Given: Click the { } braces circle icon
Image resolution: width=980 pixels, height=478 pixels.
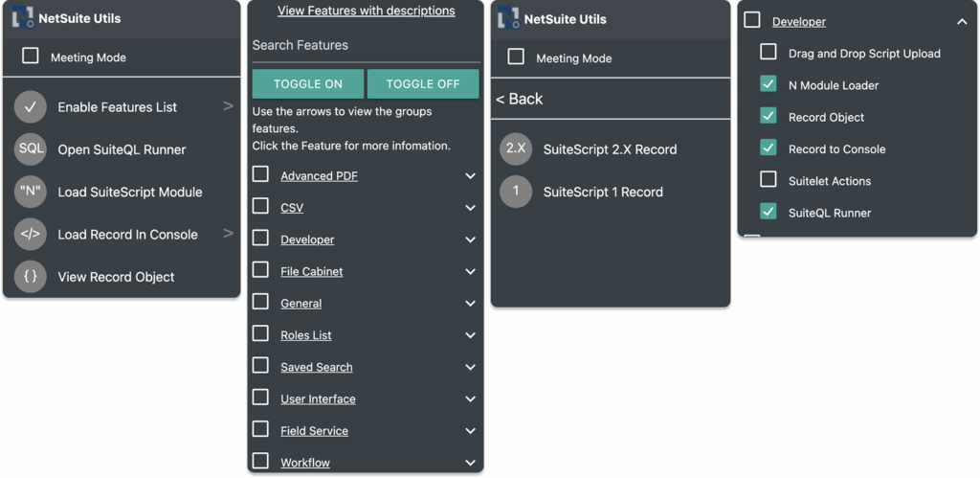Looking at the screenshot, I should [x=30, y=277].
